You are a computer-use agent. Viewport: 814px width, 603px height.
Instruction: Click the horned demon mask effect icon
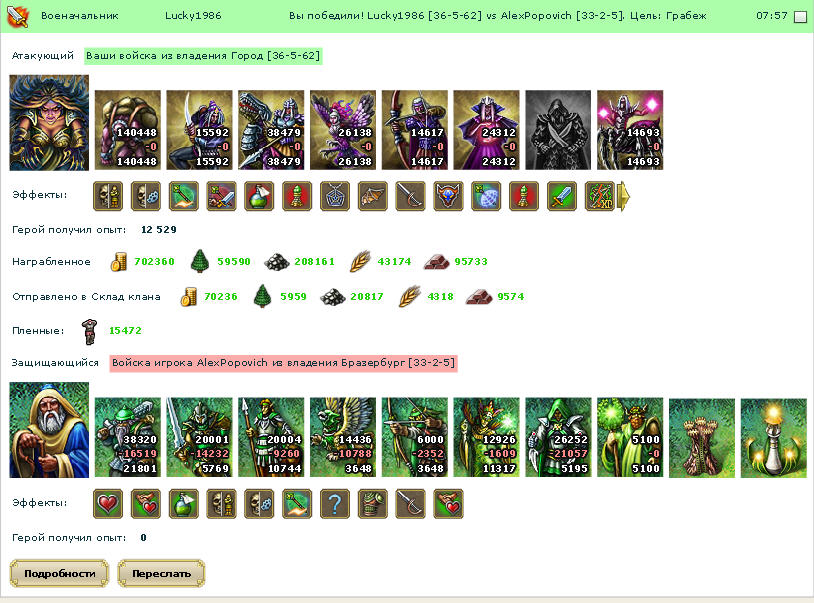point(449,196)
